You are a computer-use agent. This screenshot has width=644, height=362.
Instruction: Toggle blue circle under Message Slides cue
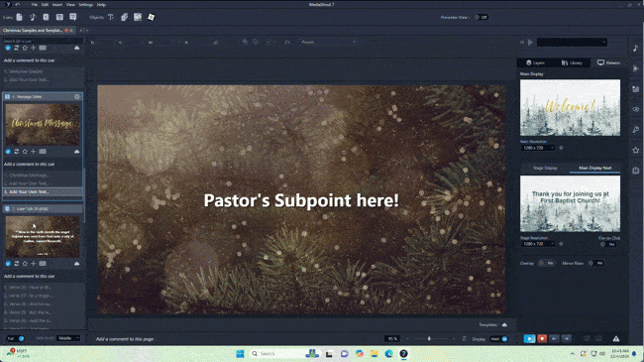pyautogui.click(x=8, y=152)
